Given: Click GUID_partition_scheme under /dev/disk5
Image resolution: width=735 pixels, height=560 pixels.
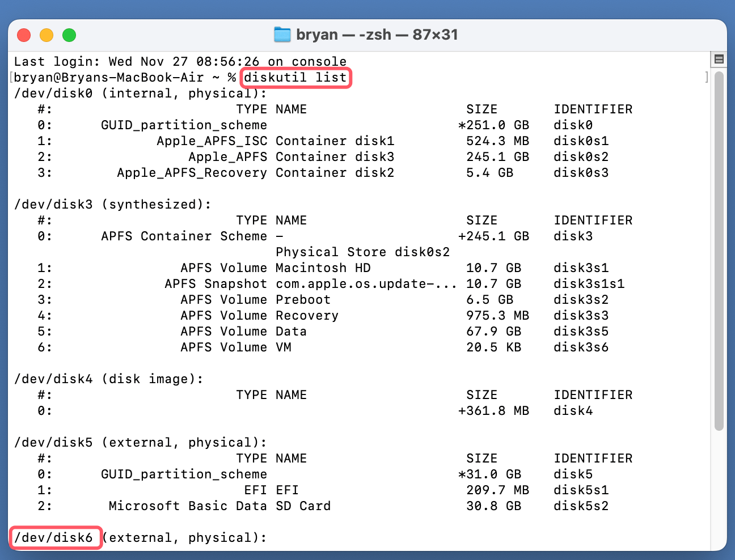Looking at the screenshot, I should click(x=184, y=474).
